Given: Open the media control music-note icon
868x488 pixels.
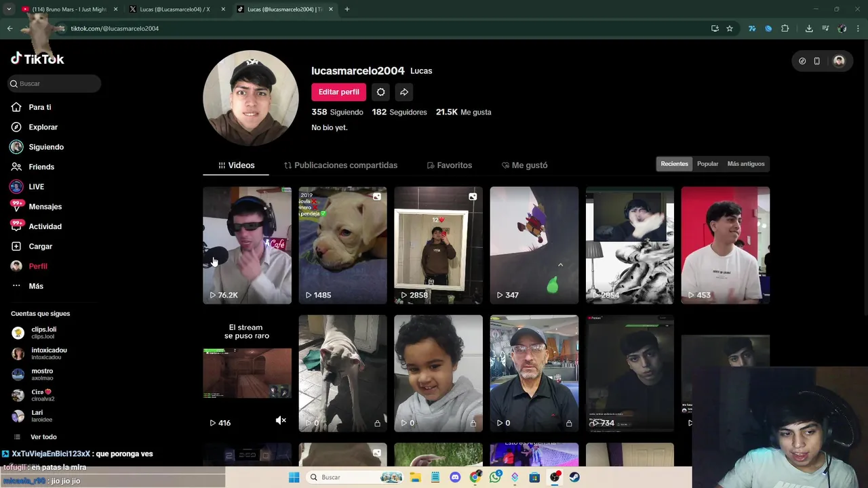Looking at the screenshot, I should (825, 28).
